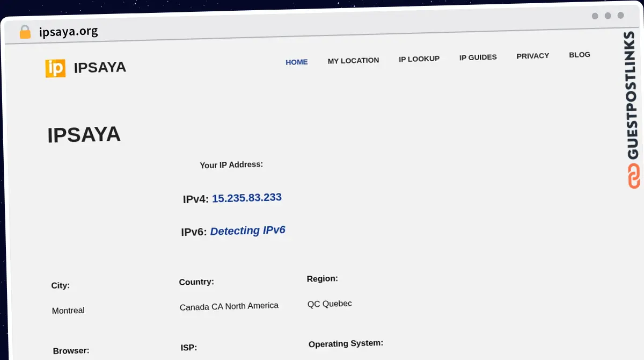
Task: Click the "Your IP Address:" label
Action: 231,165
